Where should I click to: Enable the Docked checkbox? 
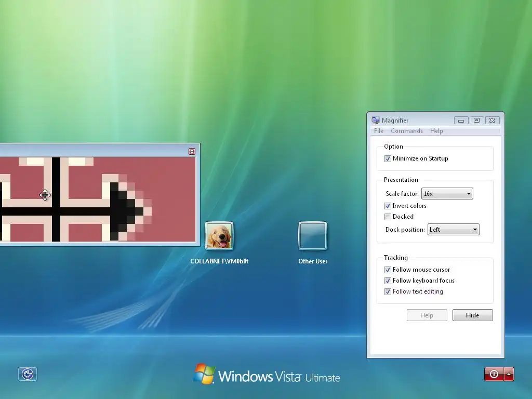(x=388, y=217)
